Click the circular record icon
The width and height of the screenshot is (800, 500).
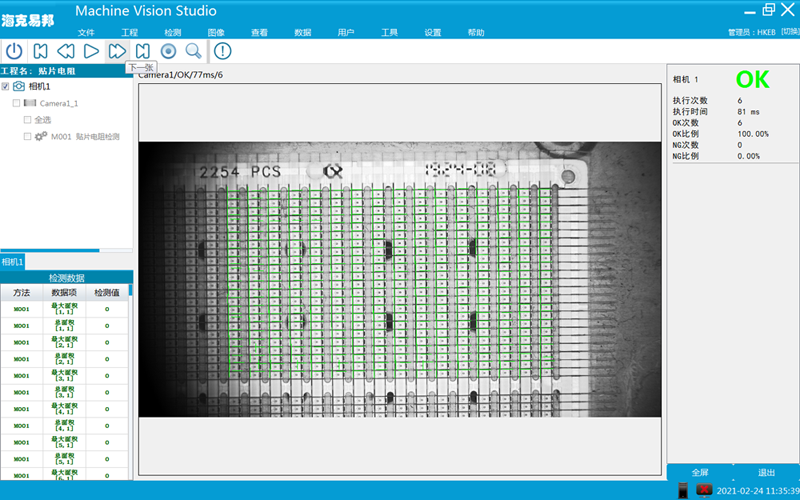(x=168, y=51)
